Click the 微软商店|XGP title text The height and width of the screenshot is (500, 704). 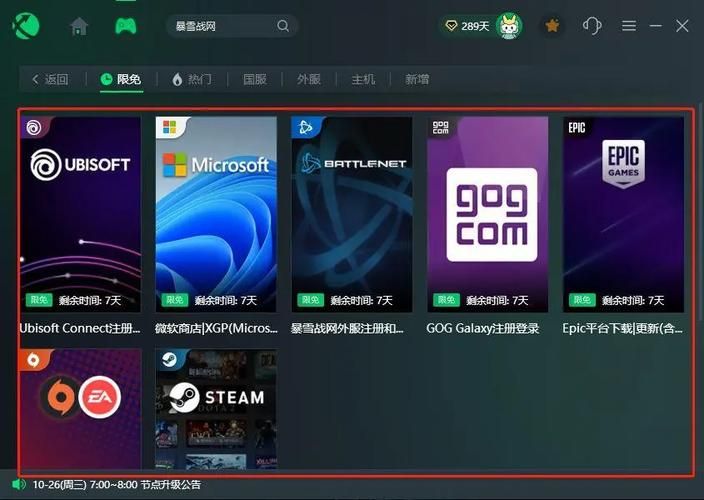pos(216,328)
